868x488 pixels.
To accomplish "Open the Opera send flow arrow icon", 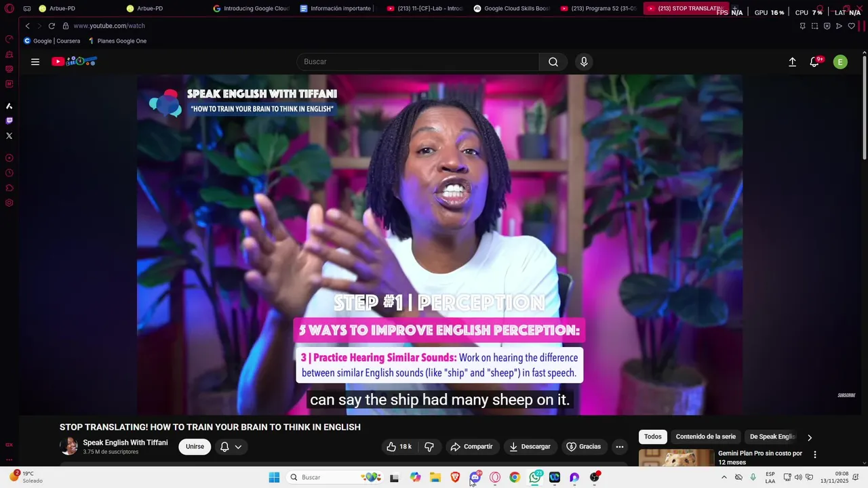I will 839,26.
